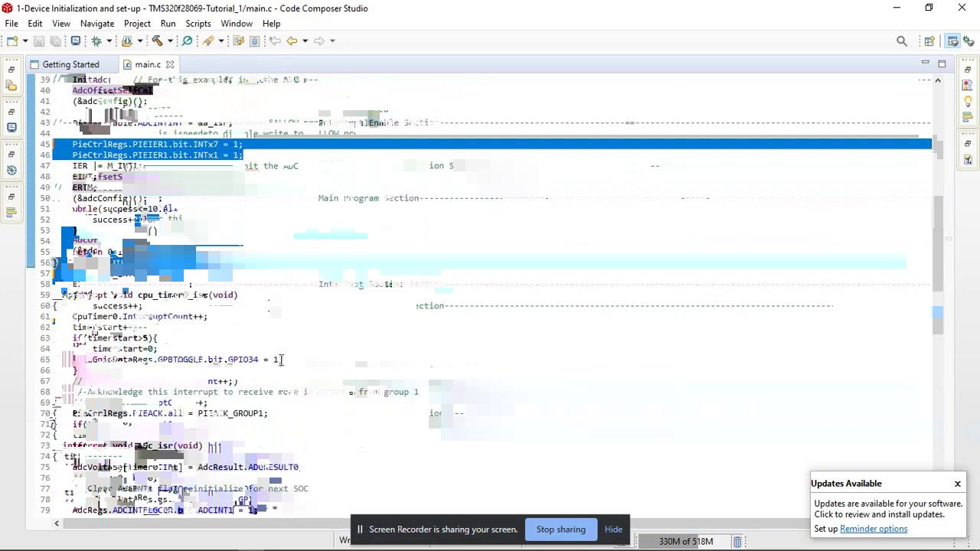Click the Flash/Load program icon
This screenshot has width=980, height=551.
(127, 41)
